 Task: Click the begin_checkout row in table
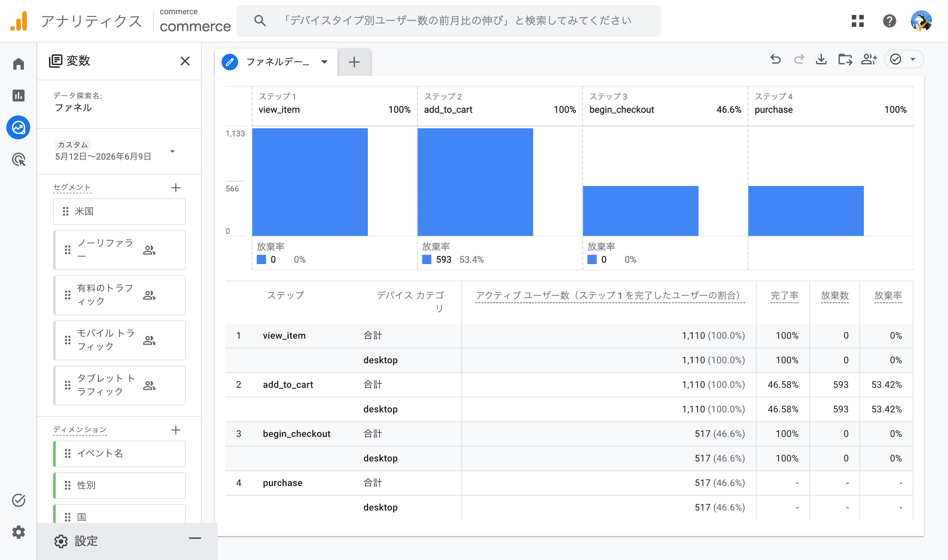569,434
